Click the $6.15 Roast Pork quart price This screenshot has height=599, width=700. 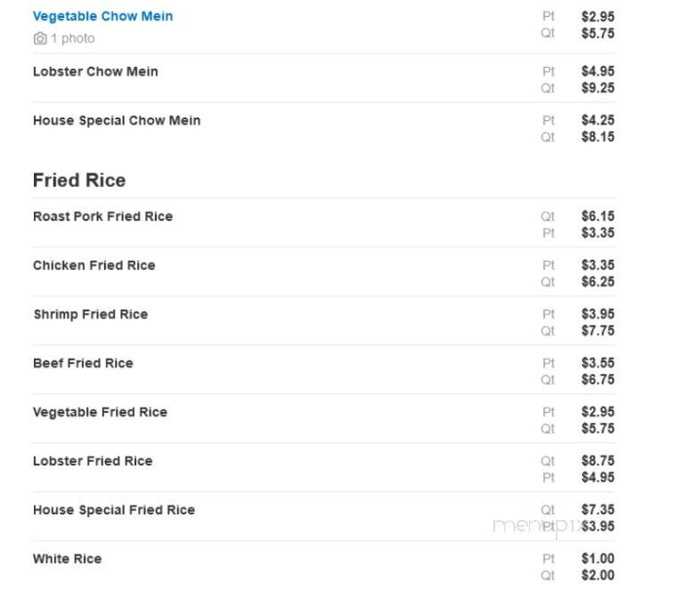click(598, 216)
